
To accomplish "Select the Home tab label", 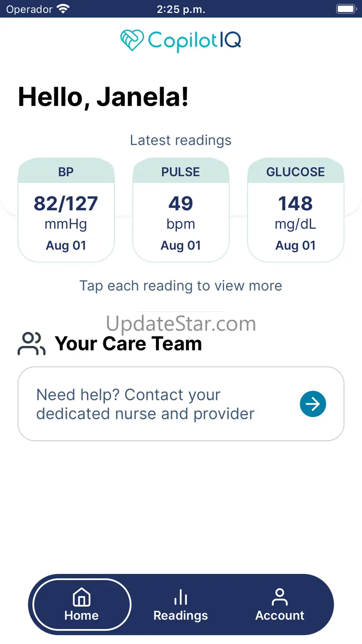I will tap(82, 616).
